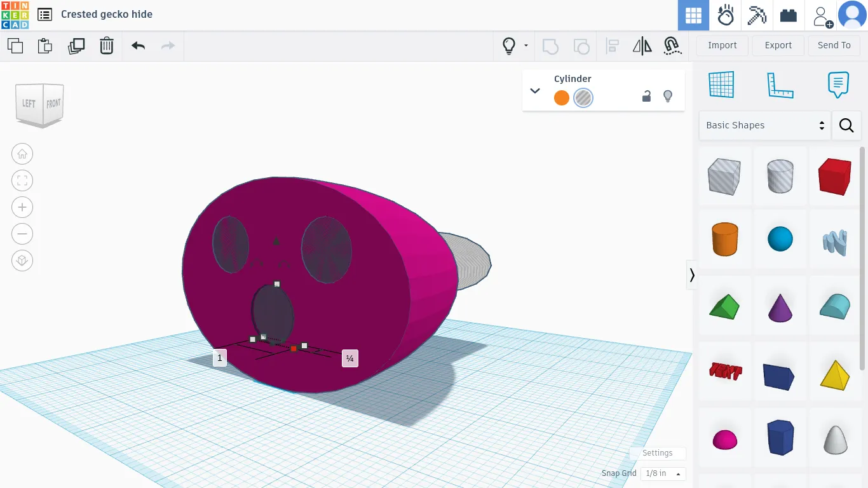Open the Notes tool
This screenshot has height=488, width=868.
coord(838,85)
